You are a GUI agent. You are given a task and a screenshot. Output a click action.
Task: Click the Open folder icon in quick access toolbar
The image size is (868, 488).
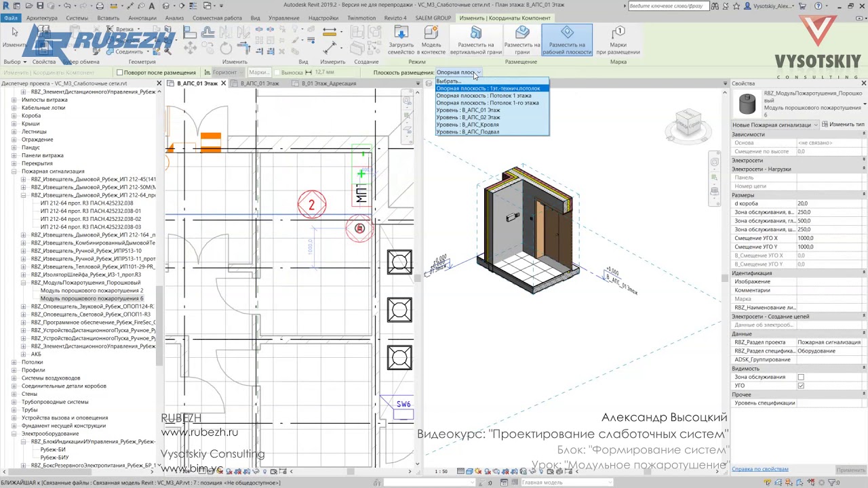pos(31,5)
